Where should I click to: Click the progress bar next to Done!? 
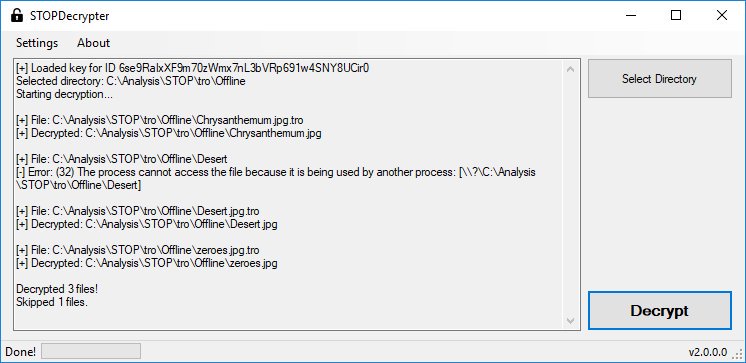pos(91,351)
